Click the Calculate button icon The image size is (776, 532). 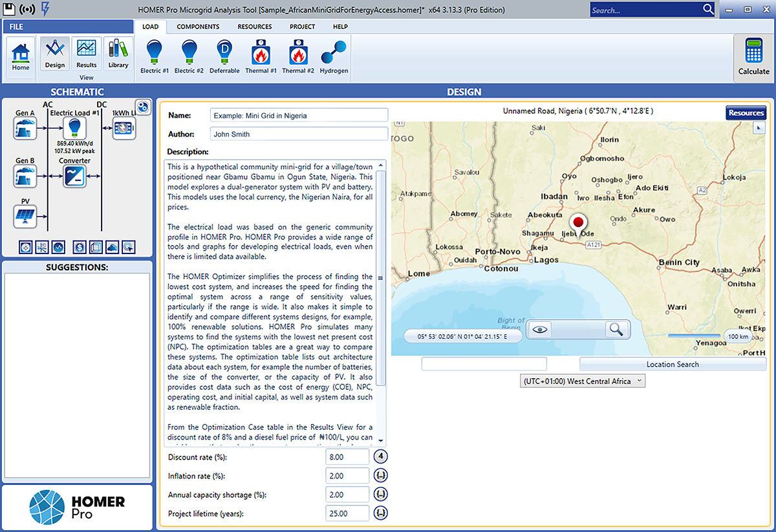pos(753,52)
